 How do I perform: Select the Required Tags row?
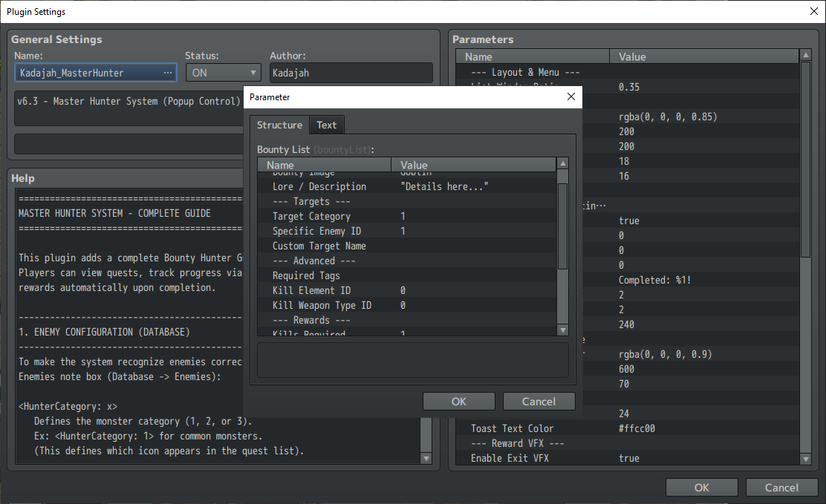(406, 275)
